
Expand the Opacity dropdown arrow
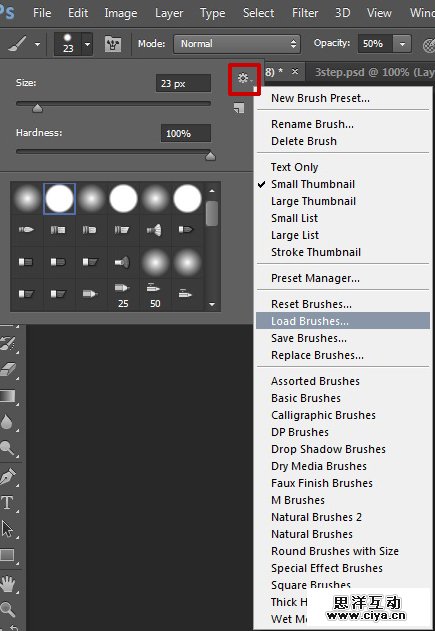click(402, 44)
